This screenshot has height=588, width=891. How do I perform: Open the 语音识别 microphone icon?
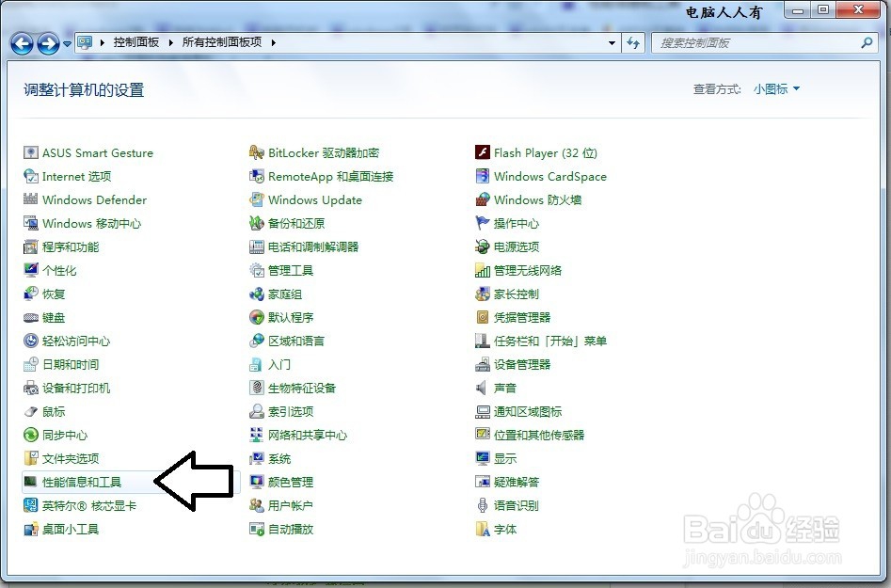tap(483, 505)
